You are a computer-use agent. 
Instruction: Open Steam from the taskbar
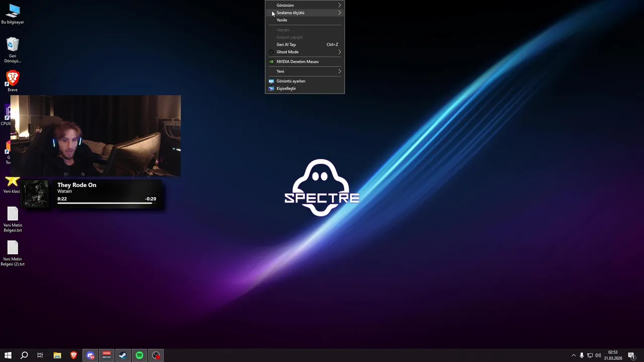pyautogui.click(x=123, y=355)
